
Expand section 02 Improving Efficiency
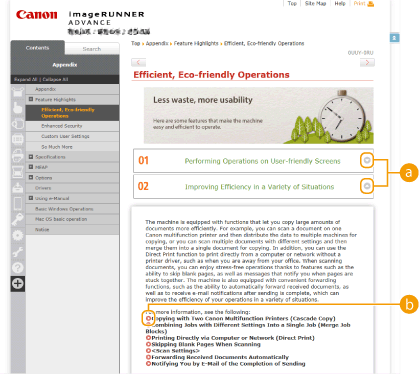367,186
